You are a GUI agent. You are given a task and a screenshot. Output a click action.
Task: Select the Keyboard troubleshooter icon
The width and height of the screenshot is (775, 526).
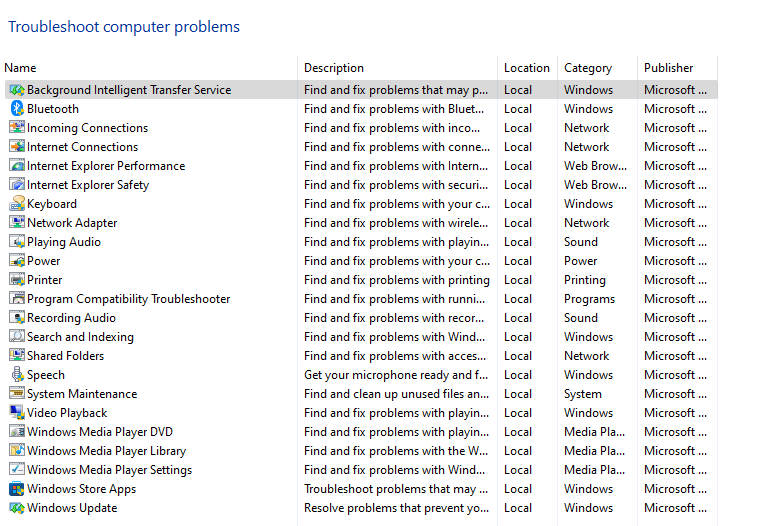tap(17, 204)
